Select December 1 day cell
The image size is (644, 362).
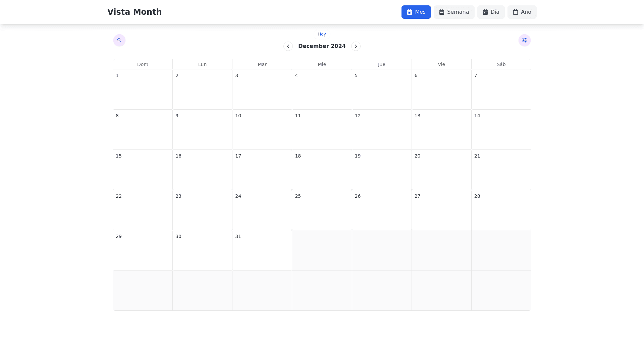(143, 89)
